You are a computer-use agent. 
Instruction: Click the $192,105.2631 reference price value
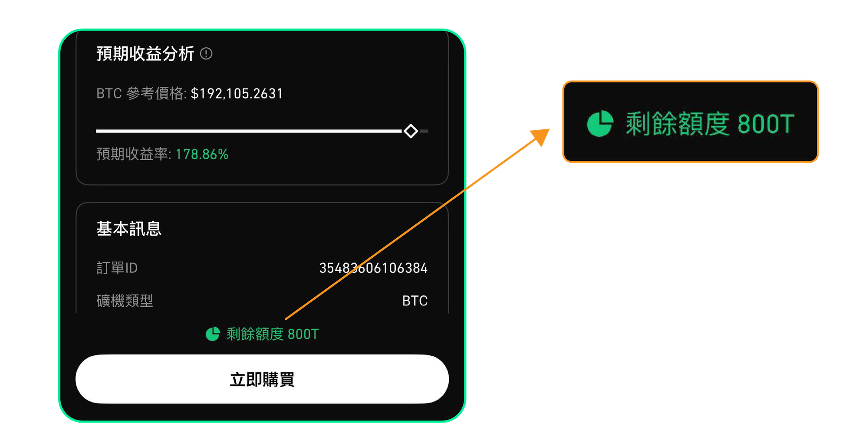(x=237, y=94)
